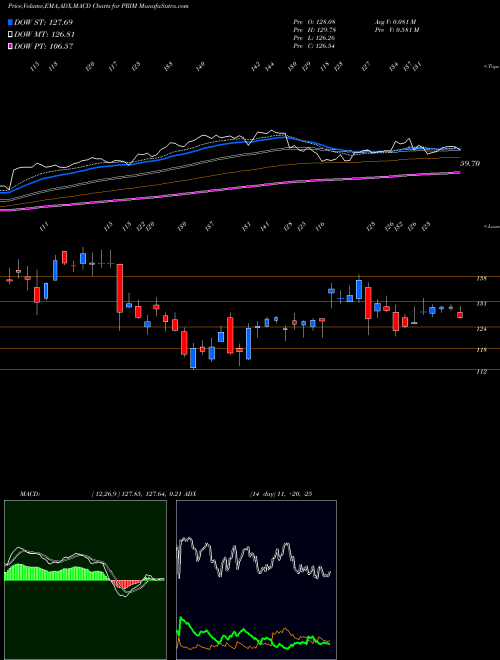Click the 'MACD:' panel heading
This screenshot has width=500, height=660.
click(30, 494)
